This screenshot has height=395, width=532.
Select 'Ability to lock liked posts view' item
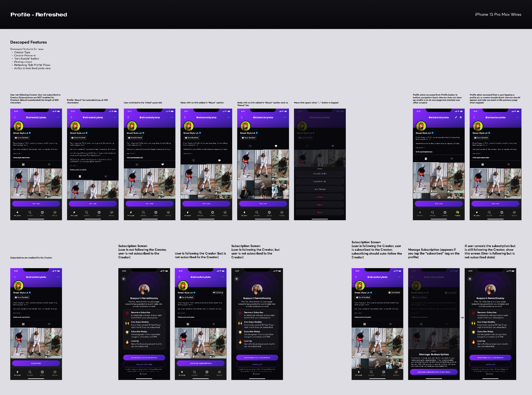click(x=32, y=68)
